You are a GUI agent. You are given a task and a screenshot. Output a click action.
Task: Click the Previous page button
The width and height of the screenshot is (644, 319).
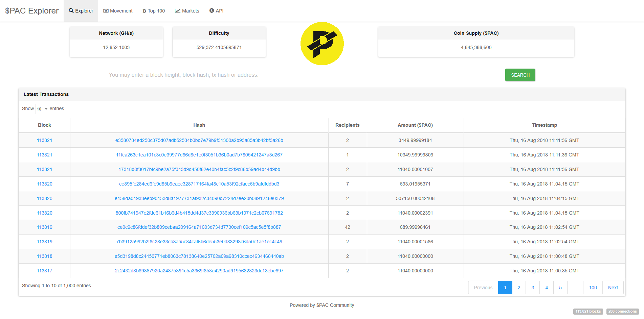click(x=483, y=288)
